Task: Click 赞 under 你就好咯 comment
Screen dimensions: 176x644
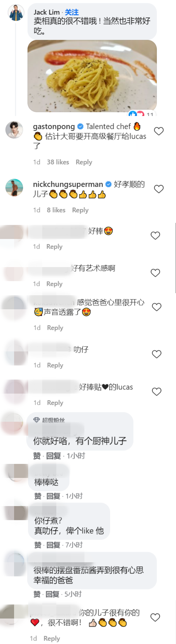Action: 37,456
